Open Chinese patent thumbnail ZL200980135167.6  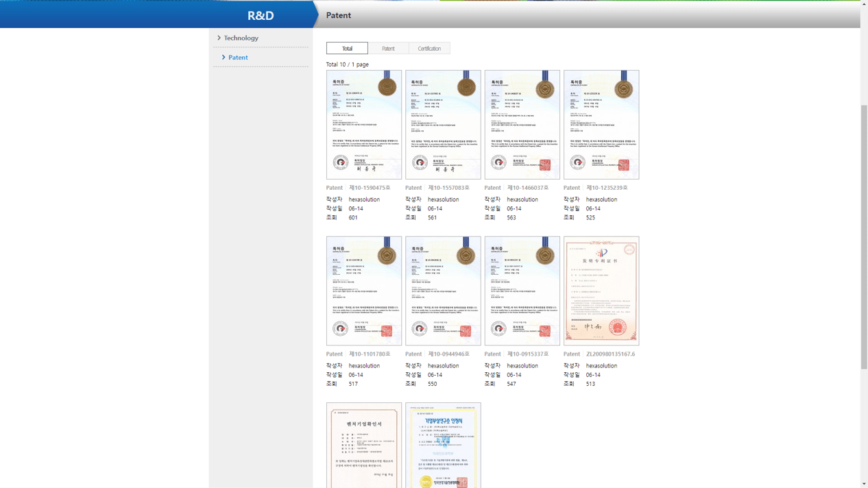[x=601, y=291]
